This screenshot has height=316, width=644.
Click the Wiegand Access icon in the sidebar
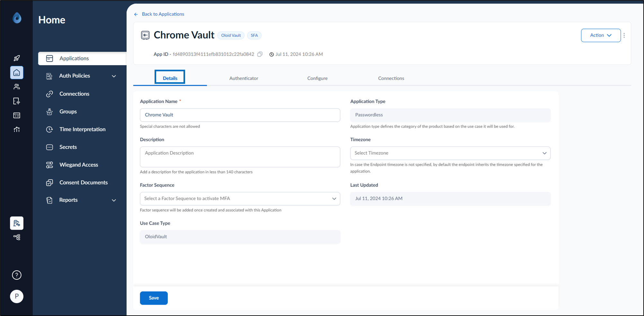point(49,165)
